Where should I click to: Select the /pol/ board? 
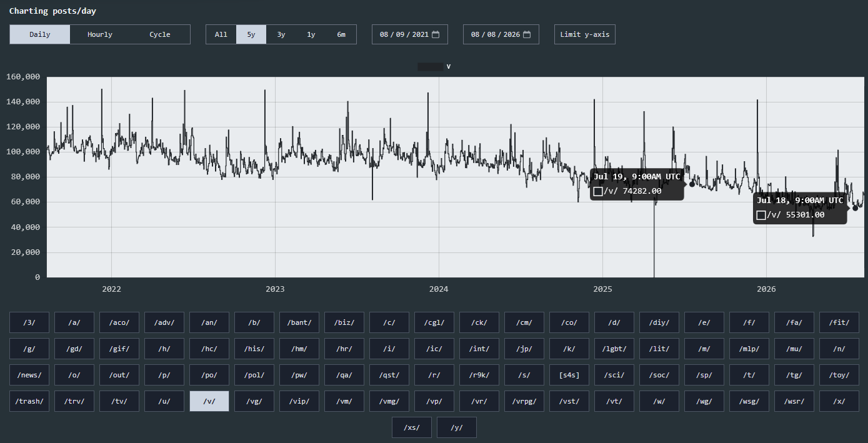click(x=254, y=375)
